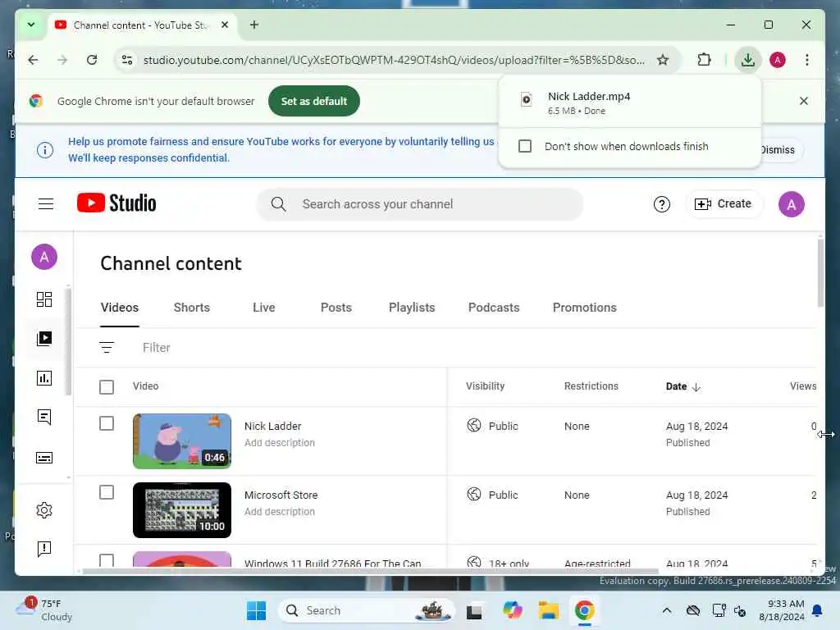This screenshot has height=630, width=840.
Task: Click the info icon on fairness banner
Action: (45, 150)
